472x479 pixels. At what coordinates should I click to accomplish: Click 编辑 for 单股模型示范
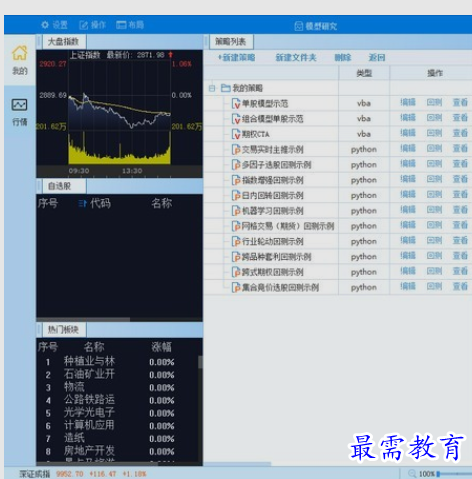coord(408,102)
